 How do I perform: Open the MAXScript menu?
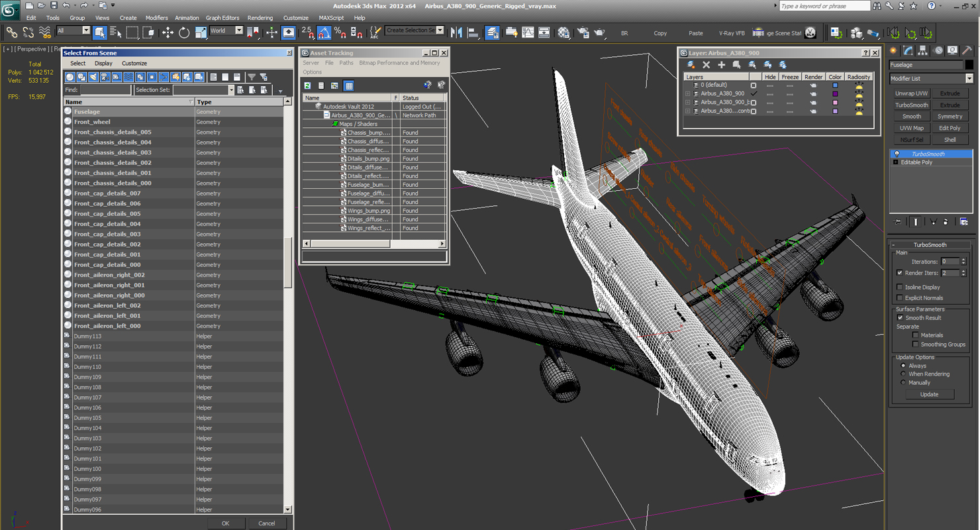pyautogui.click(x=331, y=18)
